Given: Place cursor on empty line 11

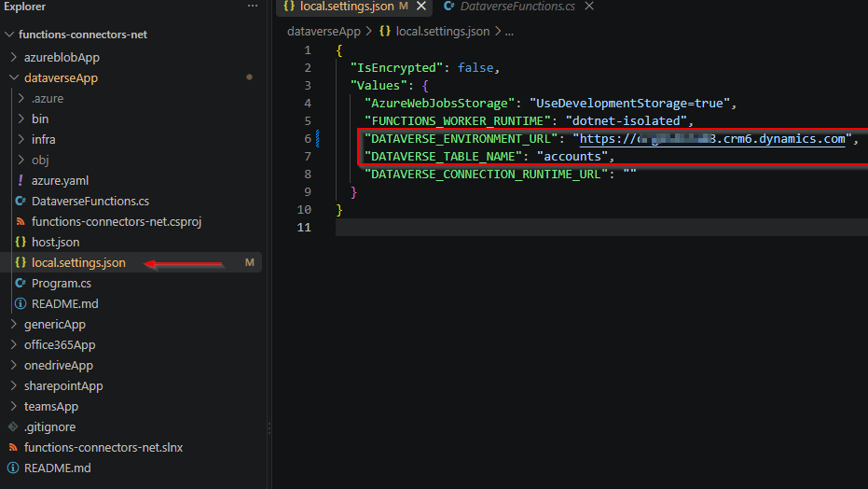Looking at the screenshot, I should [601, 227].
